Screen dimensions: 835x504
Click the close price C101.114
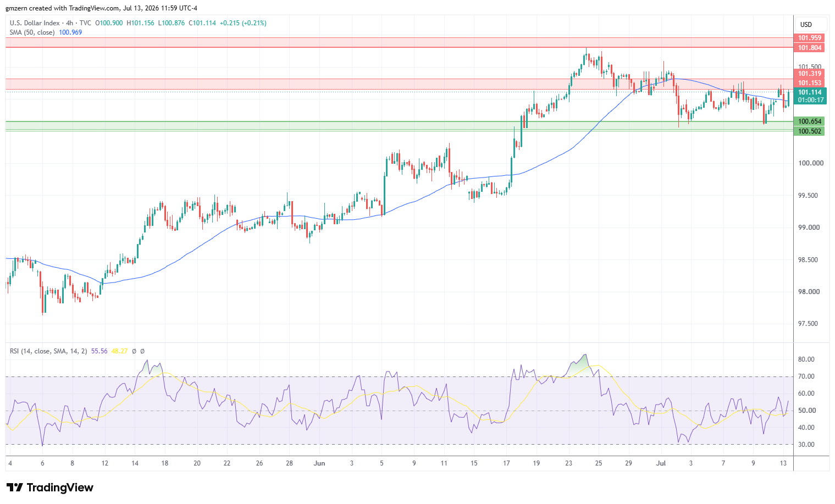click(202, 23)
